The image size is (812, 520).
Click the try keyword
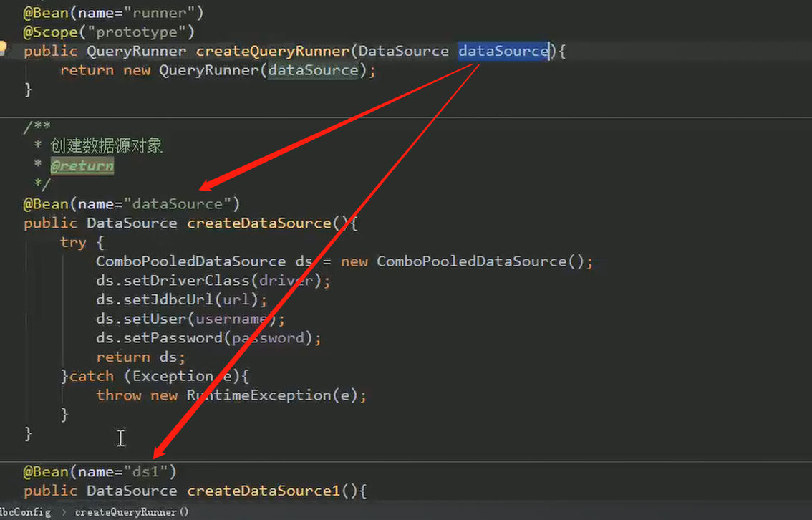(x=73, y=243)
